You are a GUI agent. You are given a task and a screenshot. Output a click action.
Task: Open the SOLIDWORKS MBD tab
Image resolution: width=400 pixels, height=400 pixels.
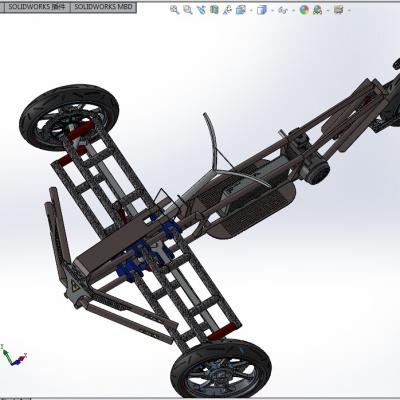[103, 7]
